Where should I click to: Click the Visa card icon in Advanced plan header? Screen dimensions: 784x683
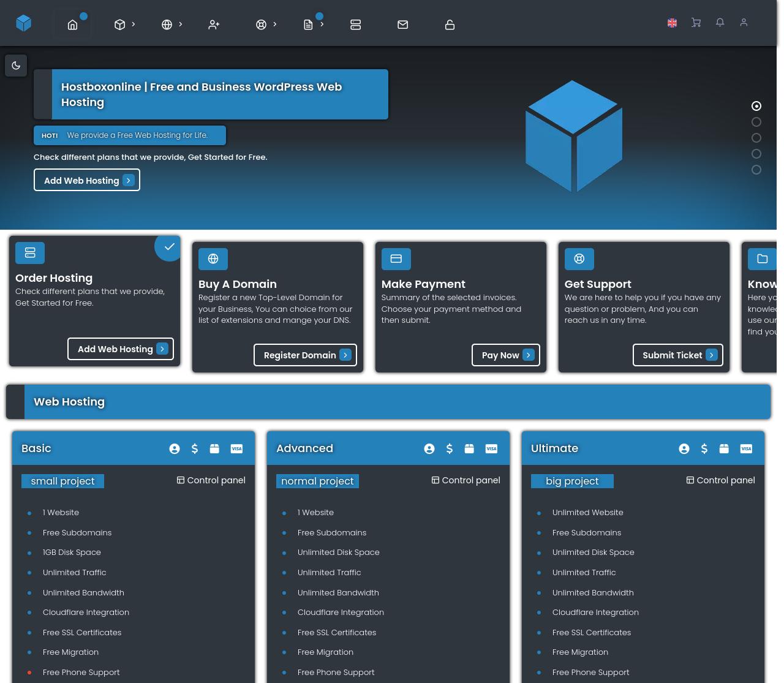(x=491, y=449)
